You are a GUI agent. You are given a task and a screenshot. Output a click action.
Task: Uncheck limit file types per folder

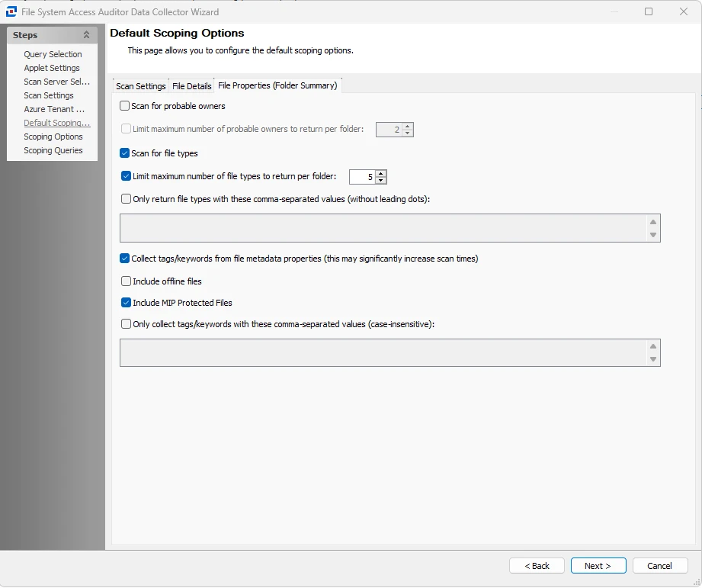pos(127,176)
